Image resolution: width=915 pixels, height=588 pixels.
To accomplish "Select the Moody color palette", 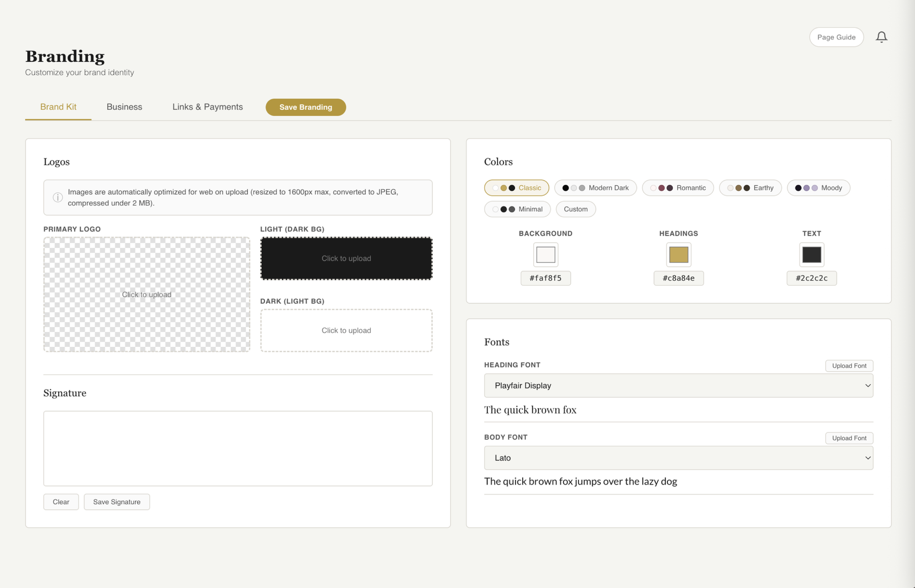I will point(818,188).
